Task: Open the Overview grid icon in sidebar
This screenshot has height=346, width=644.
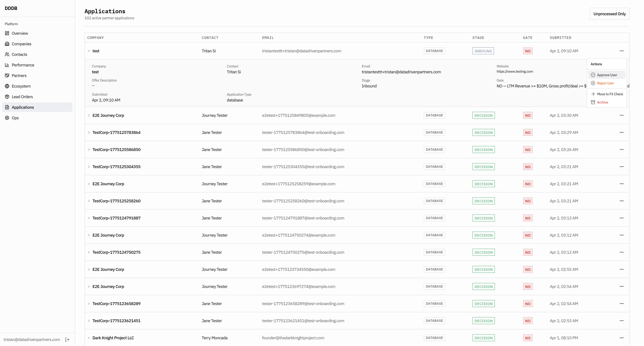Action: coord(7,33)
